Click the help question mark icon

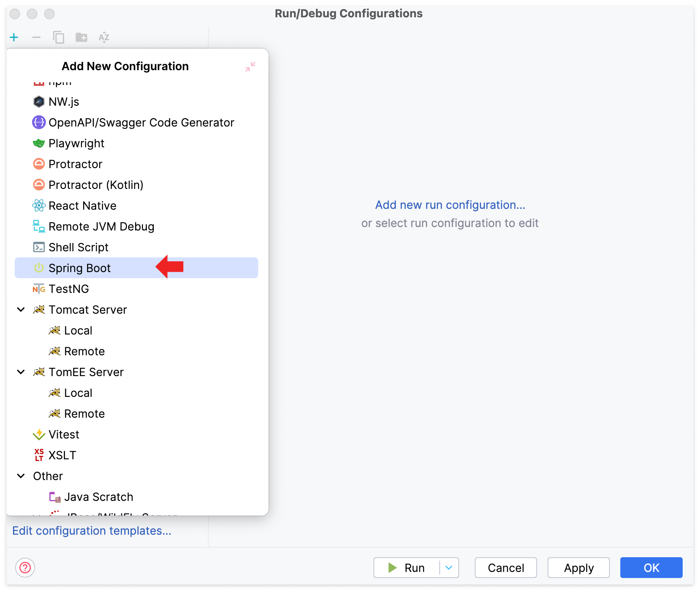pos(25,568)
